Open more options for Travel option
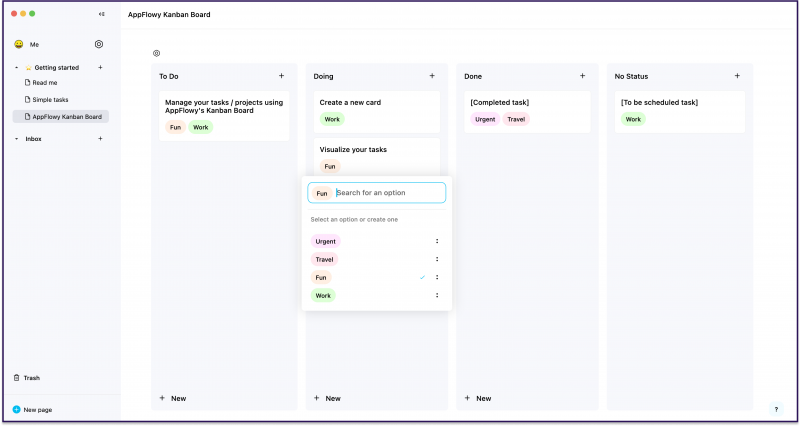The width and height of the screenshot is (800, 426). (x=437, y=259)
